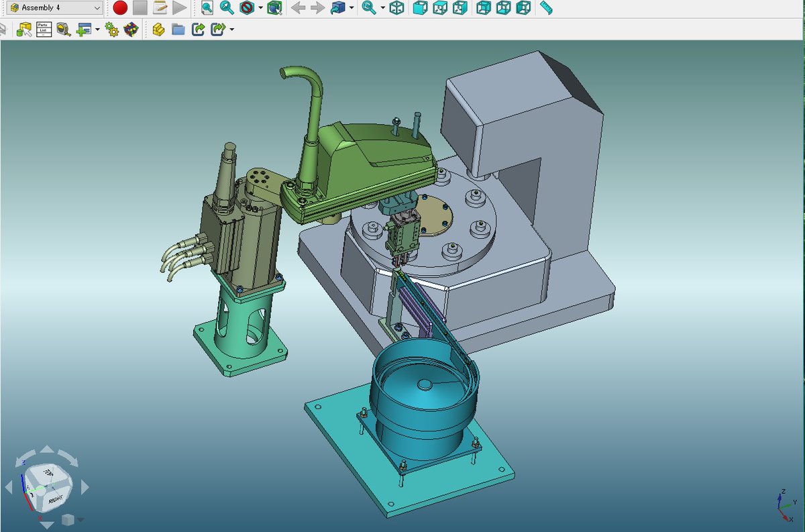Select the solid shaded cube display icon
This screenshot has height=532, width=805.
pos(419,8)
